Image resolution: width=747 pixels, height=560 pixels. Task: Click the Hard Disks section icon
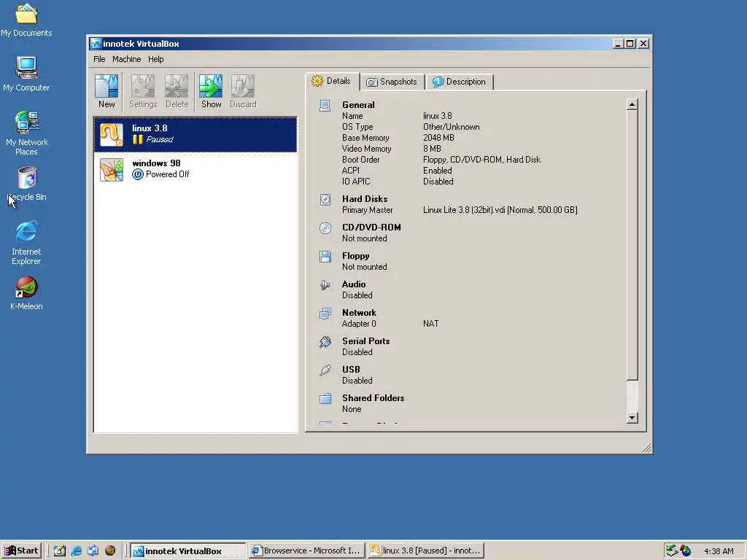coord(325,200)
